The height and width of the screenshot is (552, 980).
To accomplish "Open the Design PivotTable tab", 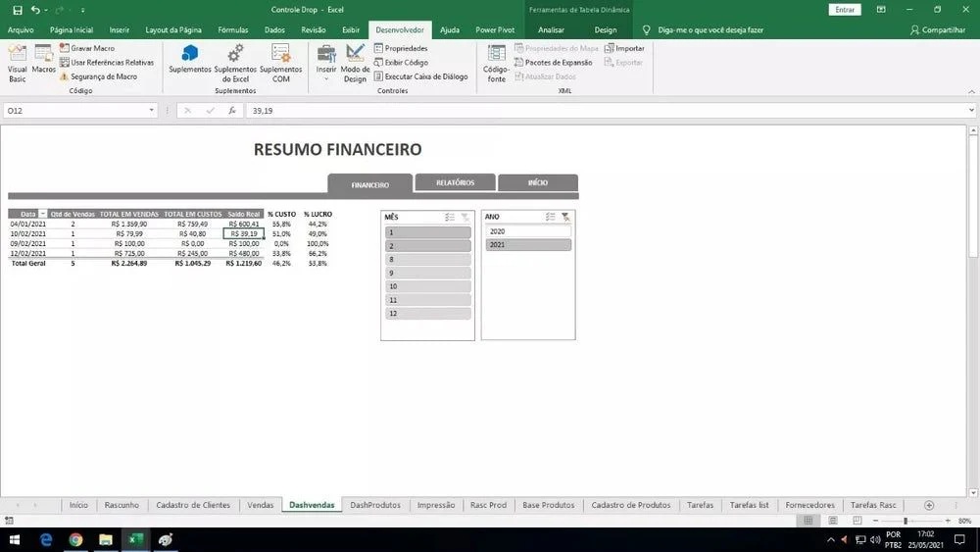I will pos(605,30).
